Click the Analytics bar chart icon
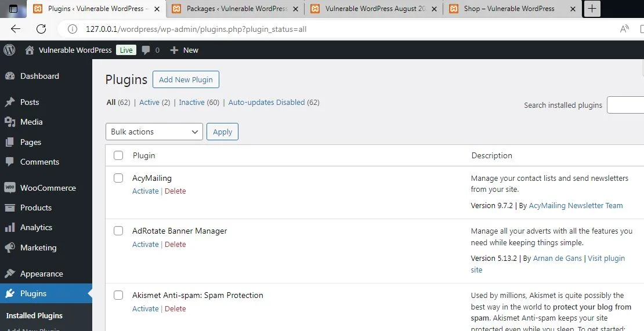644x331 pixels. pyautogui.click(x=10, y=227)
